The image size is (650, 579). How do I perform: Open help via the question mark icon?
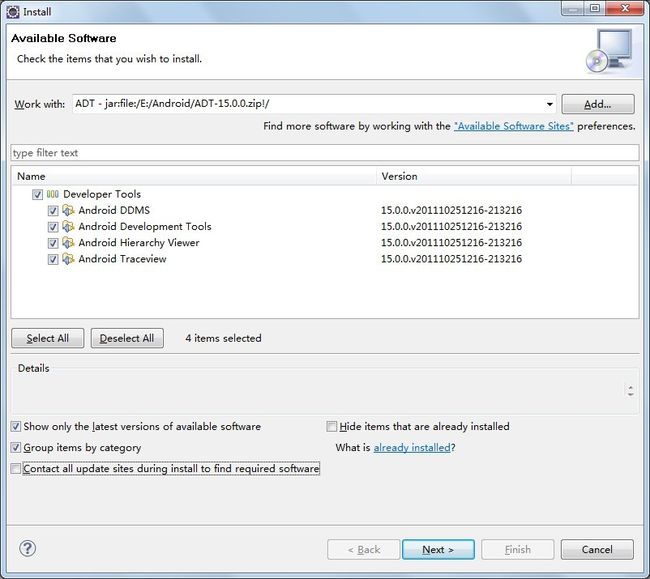coord(27,548)
